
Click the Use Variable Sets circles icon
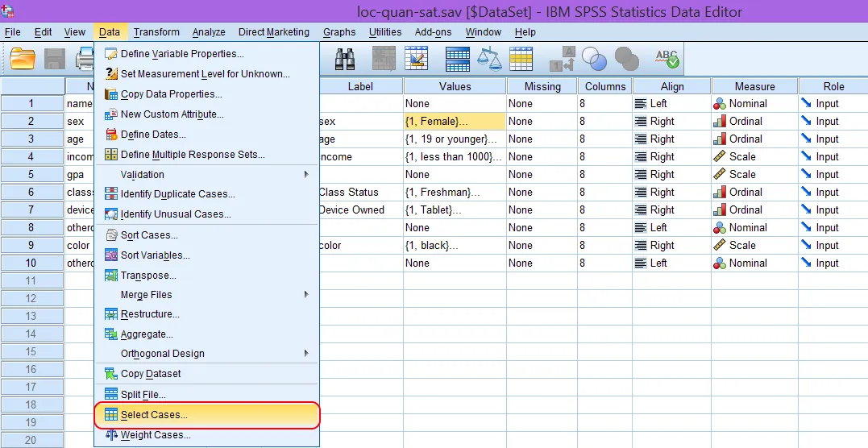point(595,60)
